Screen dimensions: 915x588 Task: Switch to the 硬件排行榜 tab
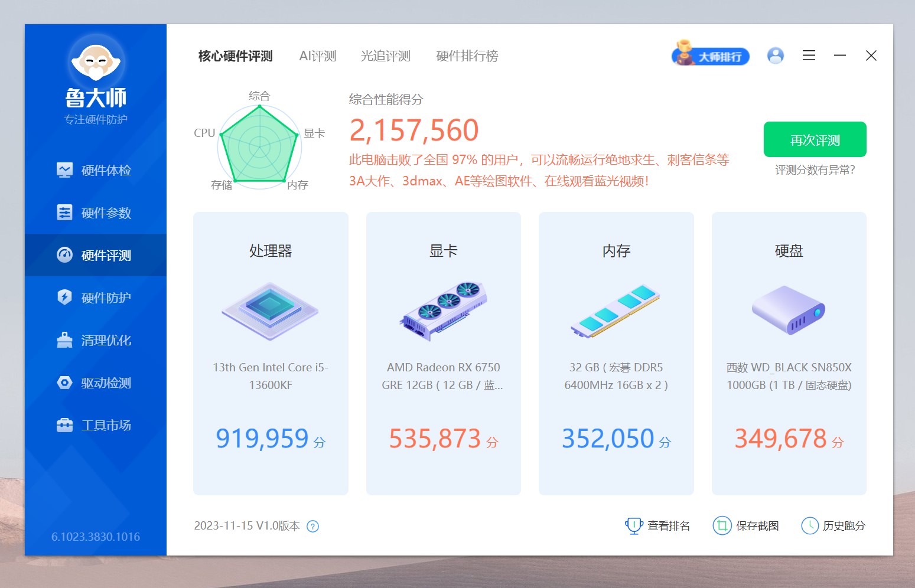click(467, 56)
